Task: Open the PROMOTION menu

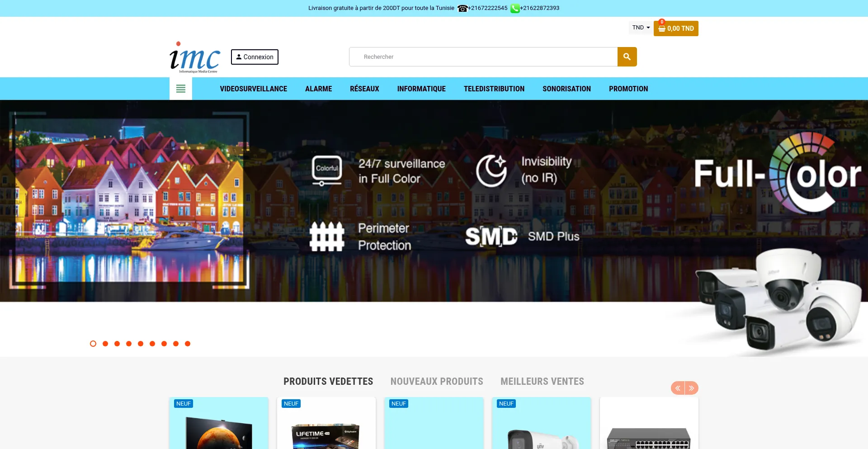Action: 628,89
